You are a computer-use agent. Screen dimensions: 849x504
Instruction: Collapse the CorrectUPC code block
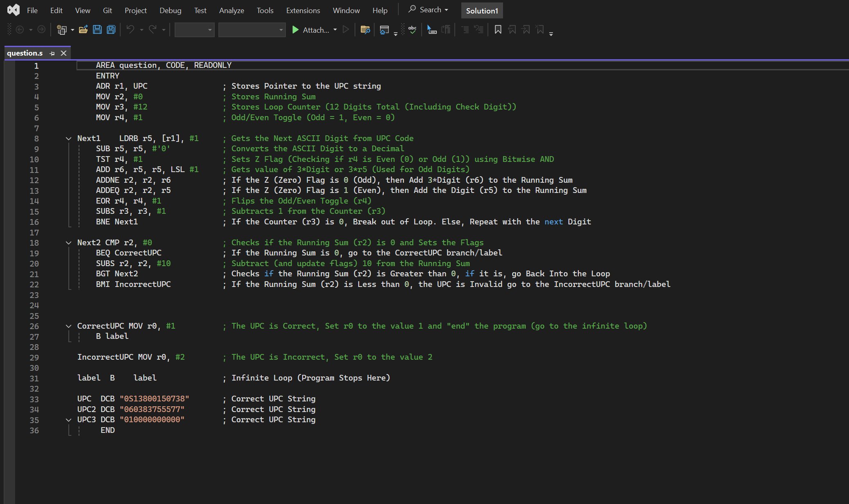pos(68,326)
